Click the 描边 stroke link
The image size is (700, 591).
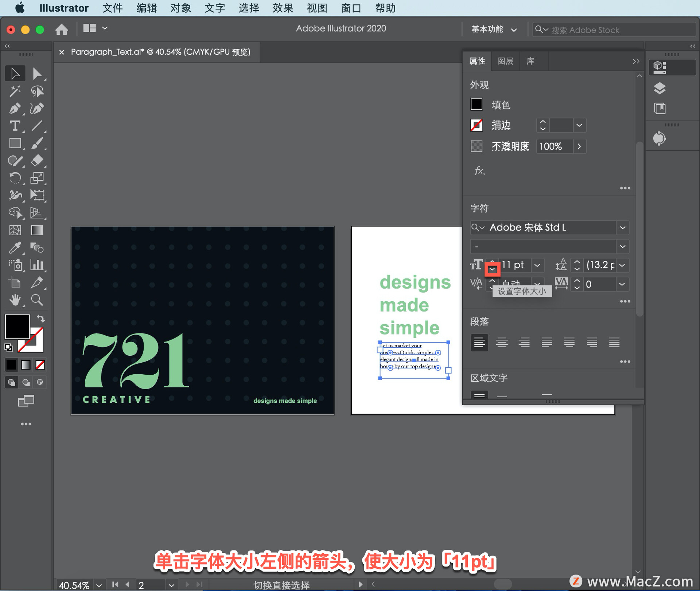[x=501, y=125]
